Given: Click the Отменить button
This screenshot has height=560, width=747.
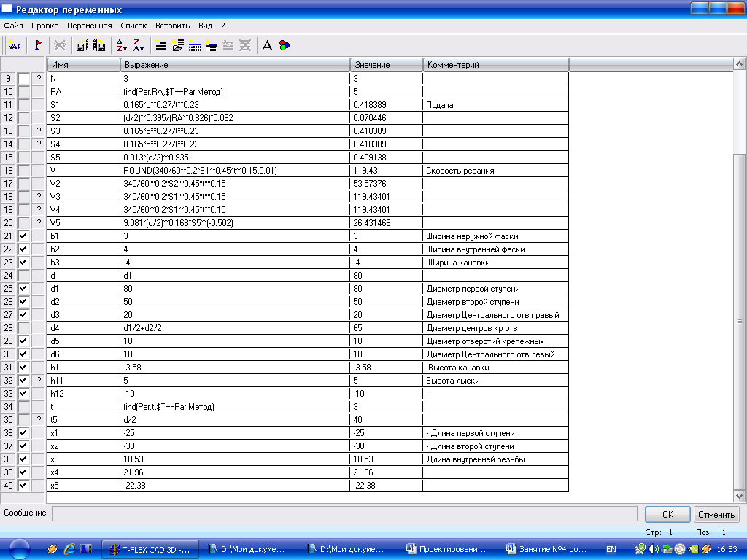Looking at the screenshot, I should [716, 514].
